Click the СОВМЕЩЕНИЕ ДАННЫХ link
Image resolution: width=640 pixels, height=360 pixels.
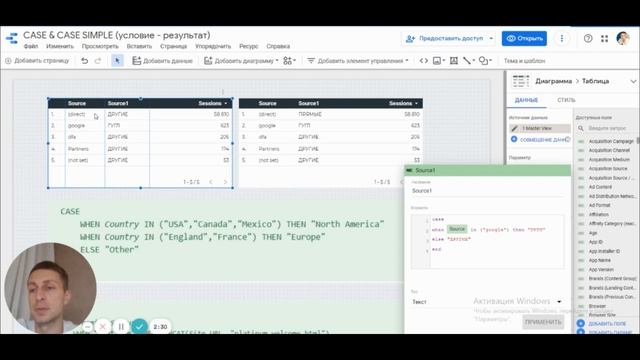click(x=540, y=140)
